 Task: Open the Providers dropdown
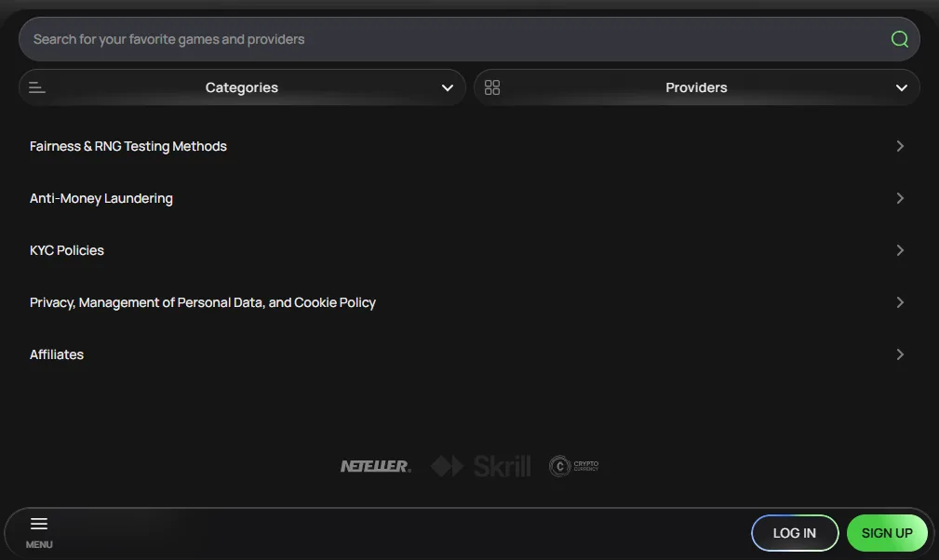[696, 87]
